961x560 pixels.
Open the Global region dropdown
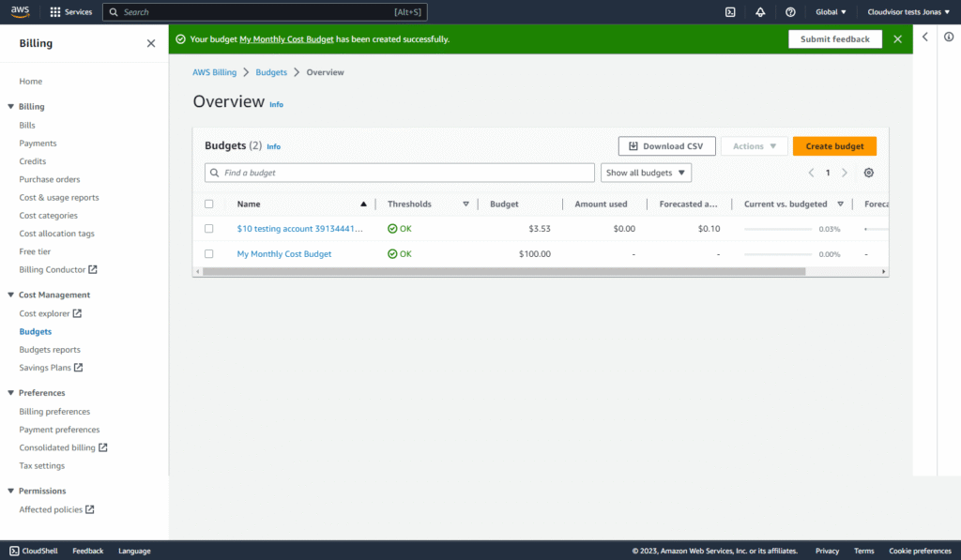831,11
